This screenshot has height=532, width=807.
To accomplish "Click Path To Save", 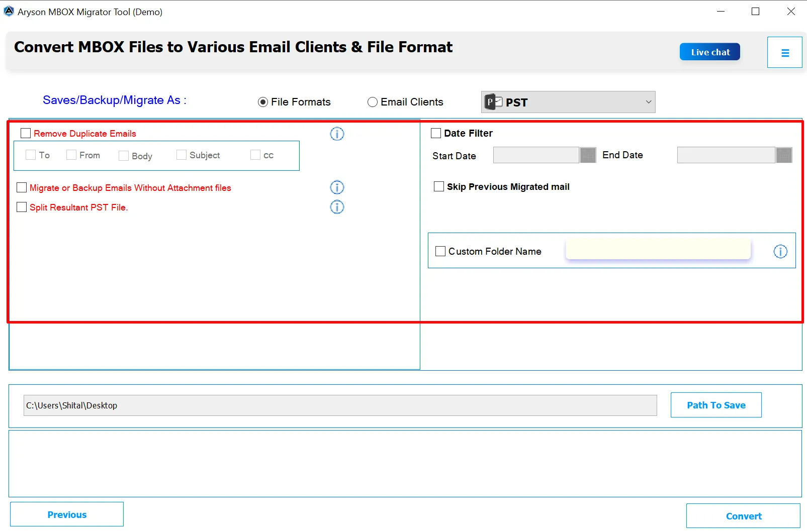I will tap(715, 404).
